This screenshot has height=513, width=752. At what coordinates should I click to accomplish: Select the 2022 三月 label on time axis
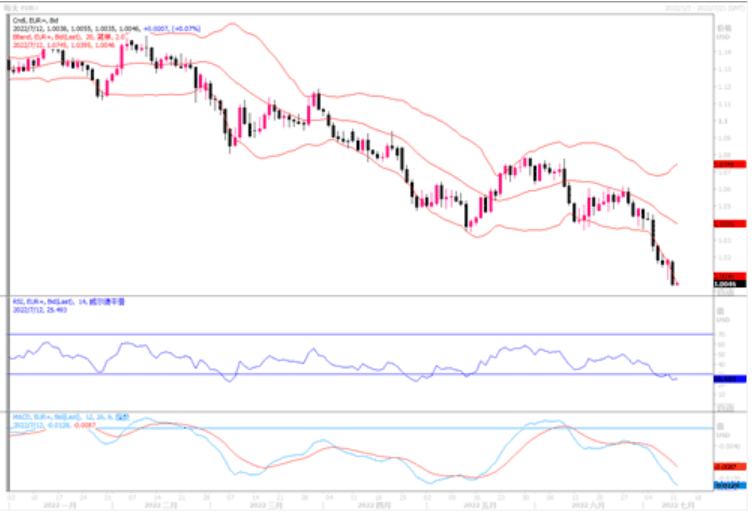click(x=265, y=505)
